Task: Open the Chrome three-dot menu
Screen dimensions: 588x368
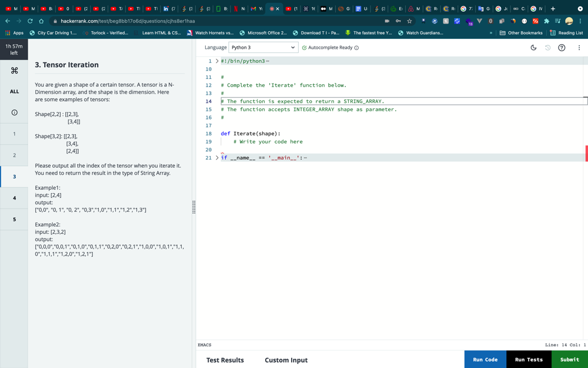Action: (580, 21)
